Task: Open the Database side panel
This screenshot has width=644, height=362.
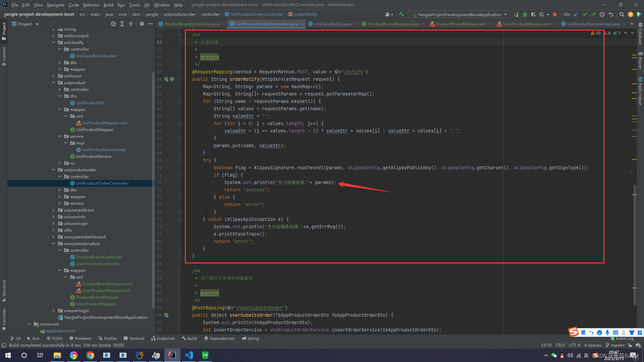Action: click(x=640, y=34)
